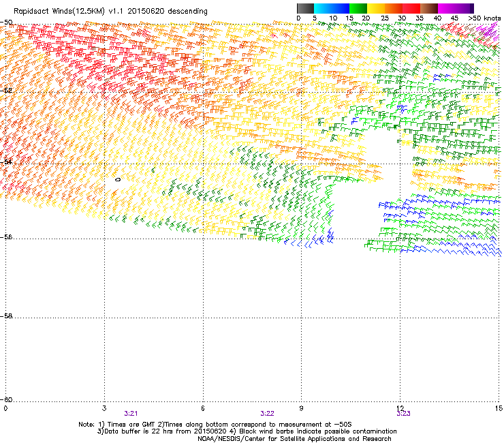This screenshot has width=504, height=443.
Task: Click the 3:22 pass time marker
Action: pos(267,414)
